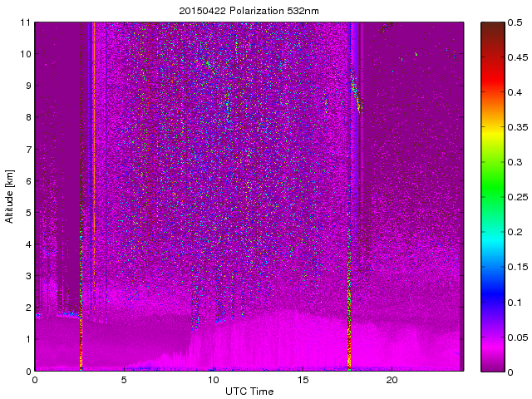Screen dimensions: 532x399
Task: Click the "UTC Time" x-axis label
Action: [x=249, y=392]
